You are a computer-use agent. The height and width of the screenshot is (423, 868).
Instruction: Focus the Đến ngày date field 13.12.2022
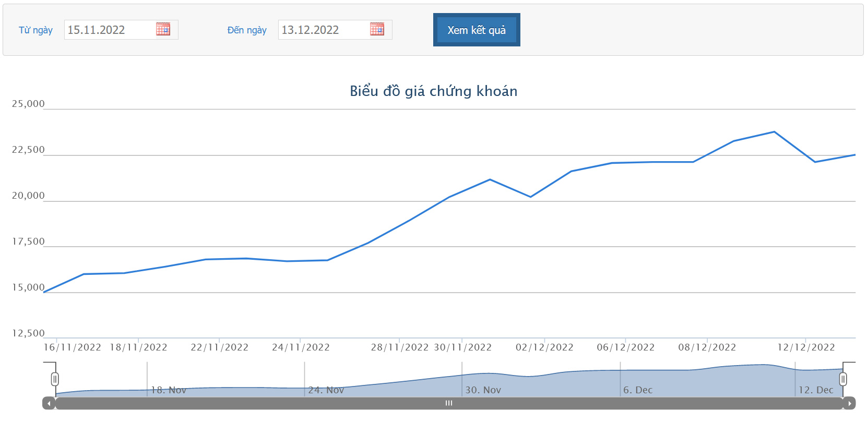[324, 30]
